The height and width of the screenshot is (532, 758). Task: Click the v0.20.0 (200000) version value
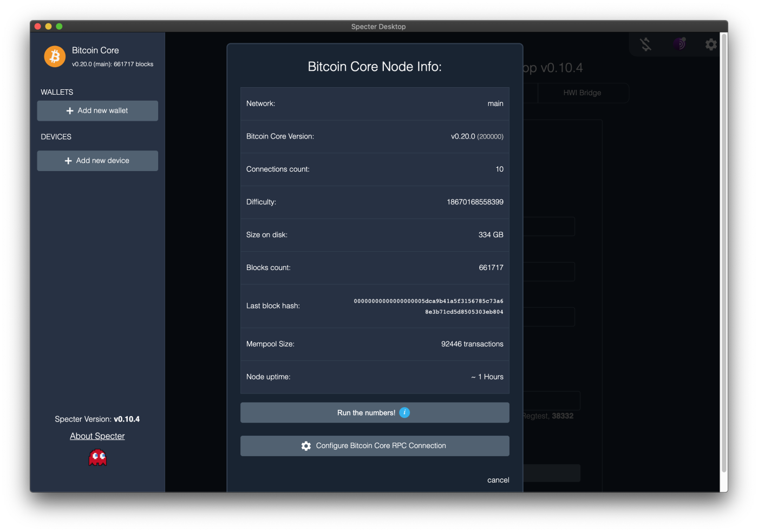pyautogui.click(x=477, y=136)
